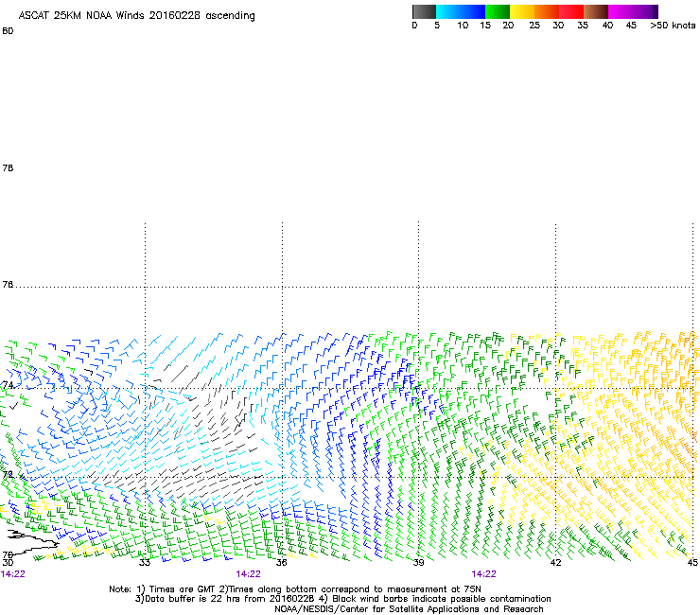Select the orange 25-30 knots legend segment
700x615 pixels.
(547, 11)
